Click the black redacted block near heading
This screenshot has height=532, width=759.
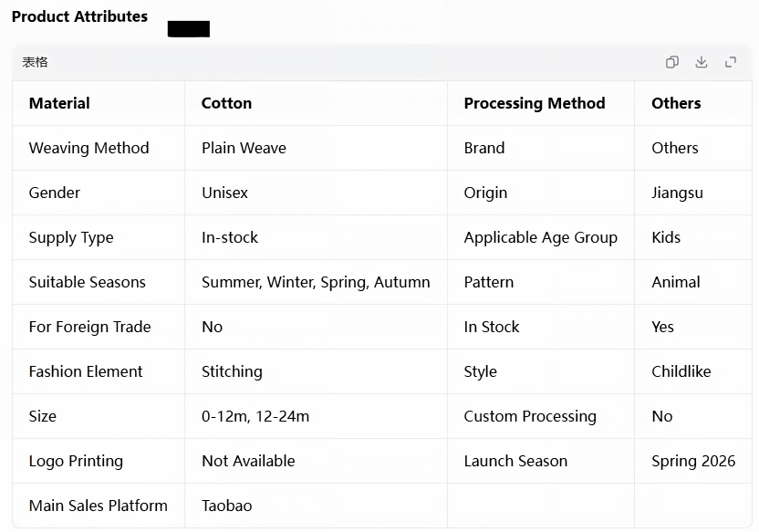pos(189,29)
